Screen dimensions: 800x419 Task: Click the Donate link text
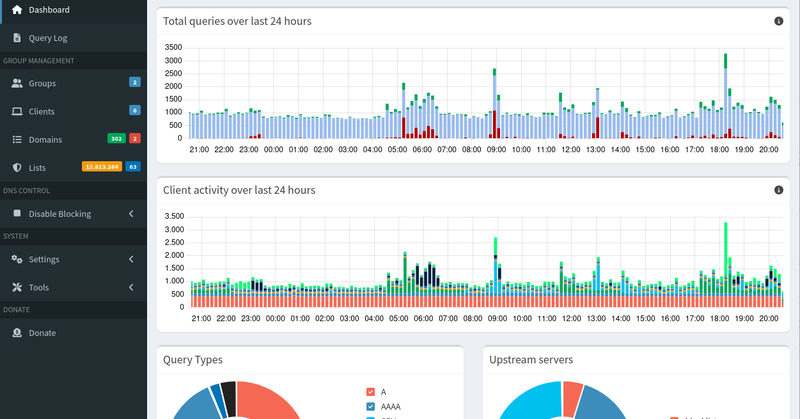point(42,333)
